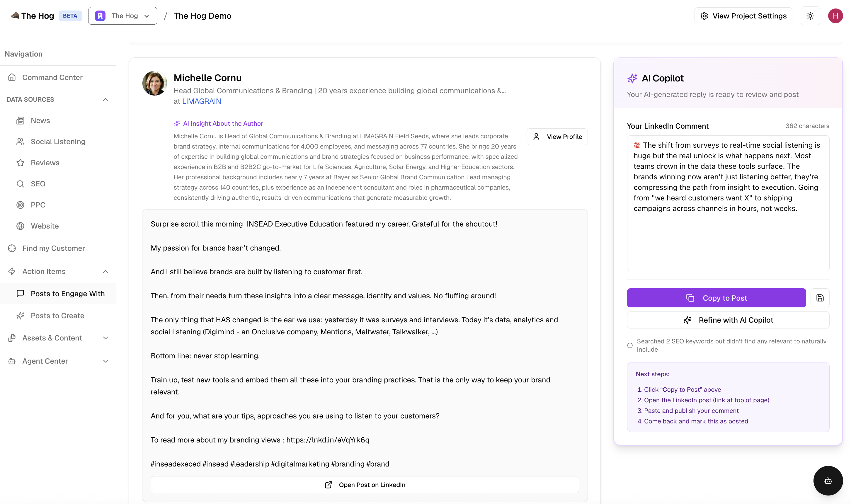
Task: Click the LIMAGRAIN company link
Action: 201,101
